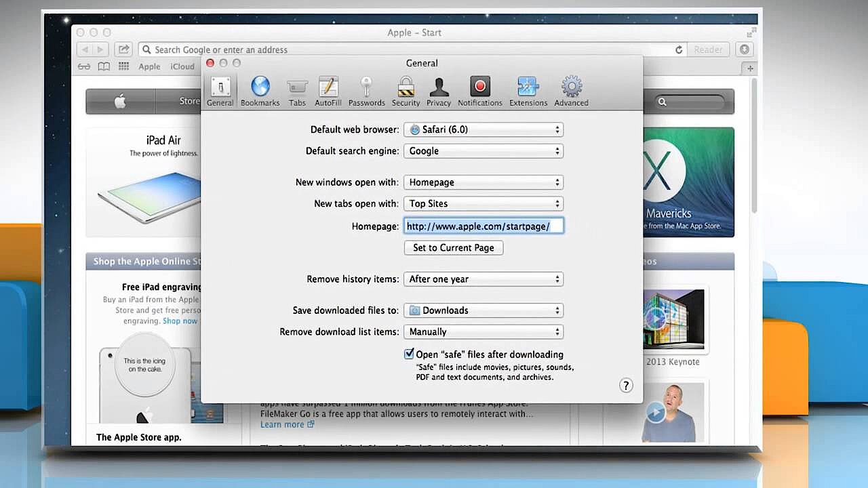Screen dimensions: 868x488
Task: Toggle Open safe files after downloading checkbox
Action: pos(409,354)
